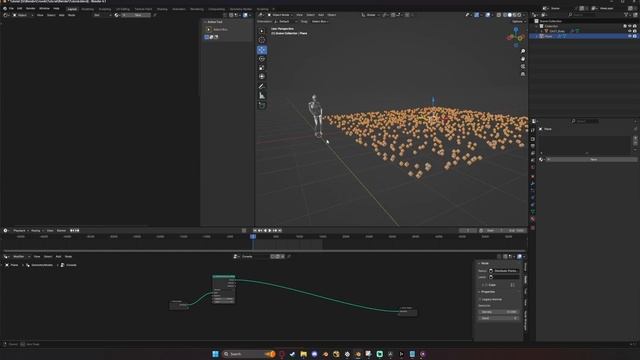Screen dimensions: 640x360
Task: Switch to the Modeling workspace tab
Action: (87, 9)
